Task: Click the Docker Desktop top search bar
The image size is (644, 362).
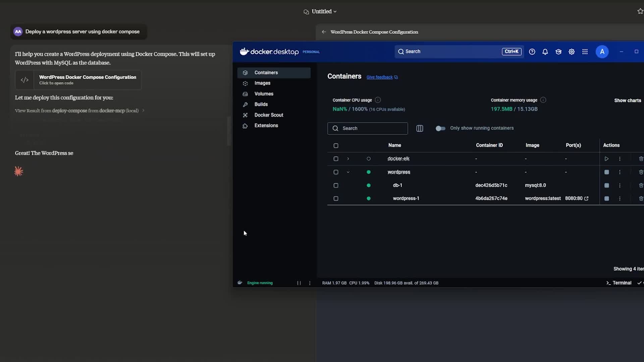Action: [459, 52]
